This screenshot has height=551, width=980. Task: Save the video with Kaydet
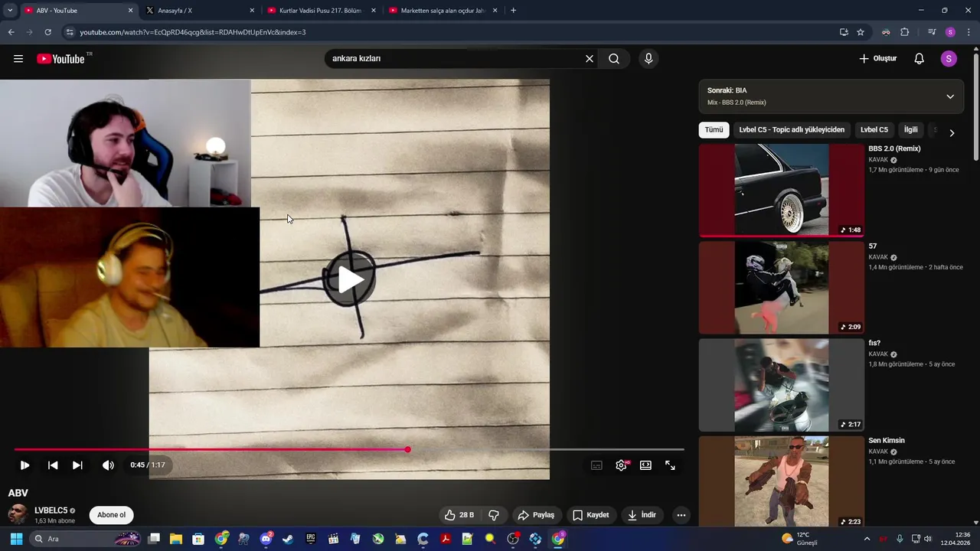click(x=590, y=515)
